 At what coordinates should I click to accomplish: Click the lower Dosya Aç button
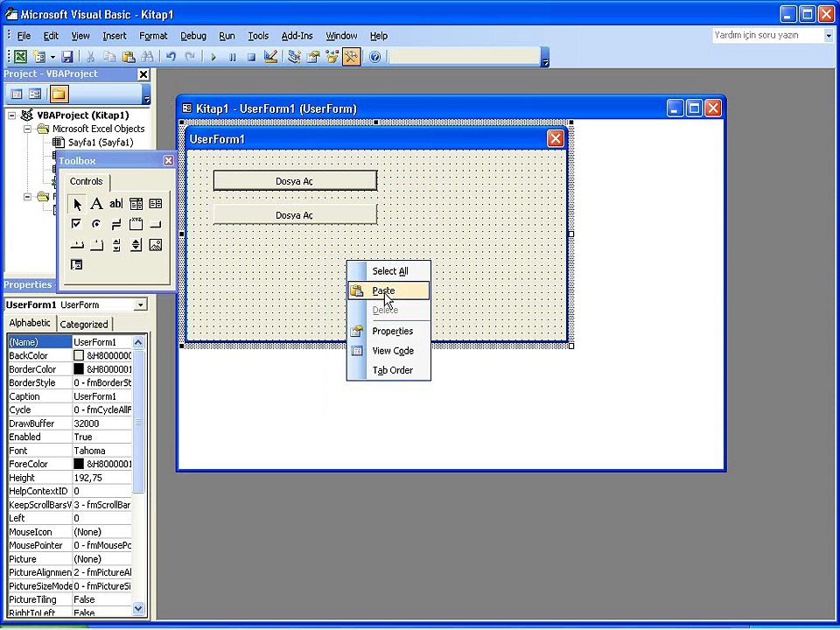[x=295, y=215]
